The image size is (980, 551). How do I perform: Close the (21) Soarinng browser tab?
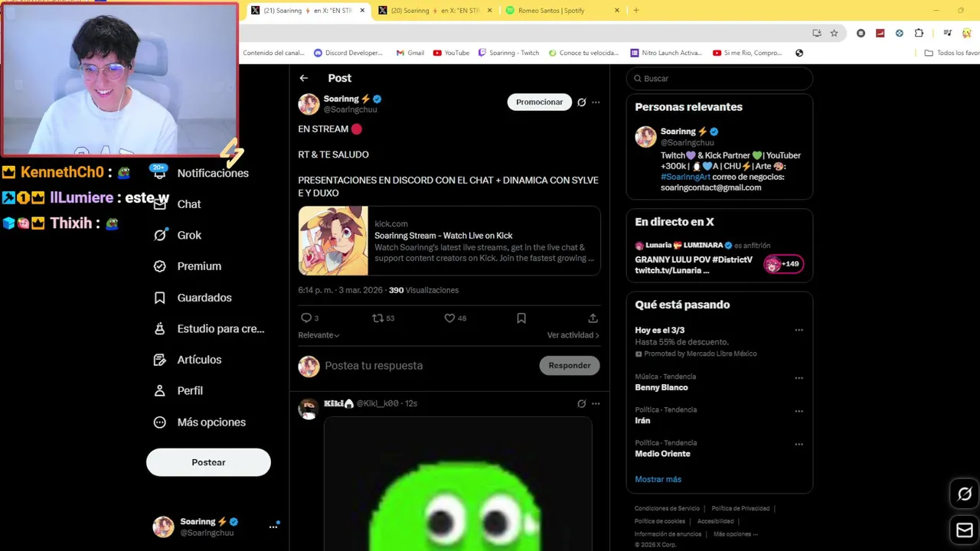pyautogui.click(x=361, y=11)
